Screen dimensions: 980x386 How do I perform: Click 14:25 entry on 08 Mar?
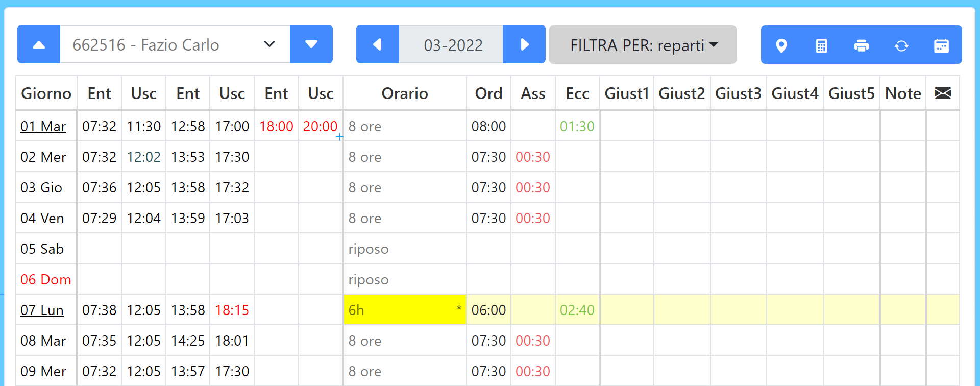click(188, 341)
